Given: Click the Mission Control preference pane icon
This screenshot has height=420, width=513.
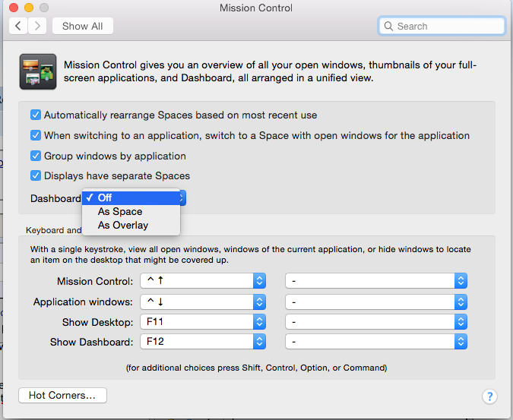Looking at the screenshot, I should pos(38,71).
